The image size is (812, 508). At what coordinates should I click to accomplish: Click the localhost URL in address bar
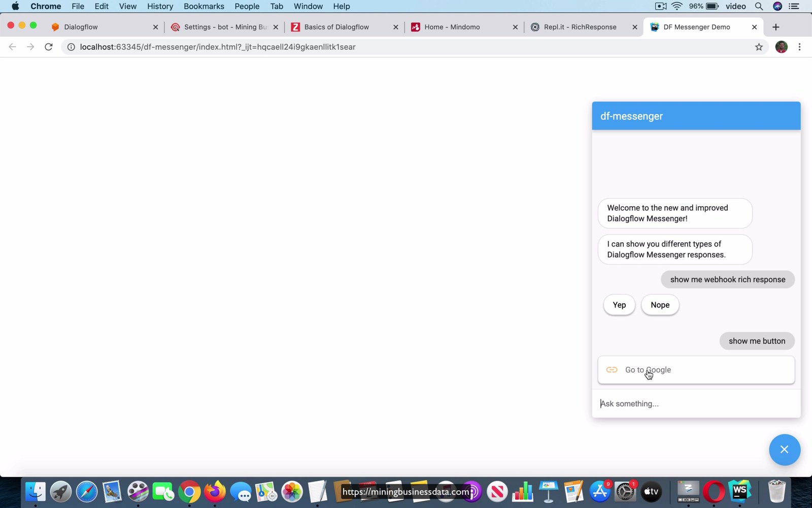(218, 47)
